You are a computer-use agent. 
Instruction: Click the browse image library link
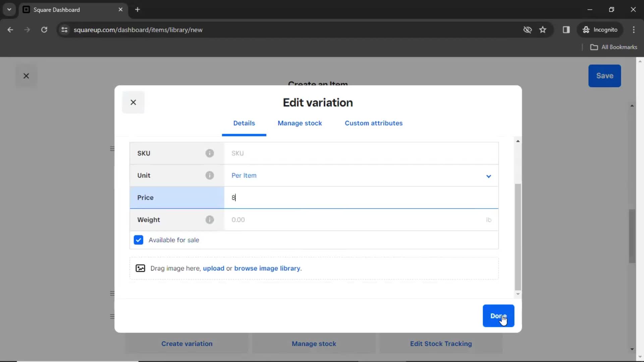click(x=267, y=268)
